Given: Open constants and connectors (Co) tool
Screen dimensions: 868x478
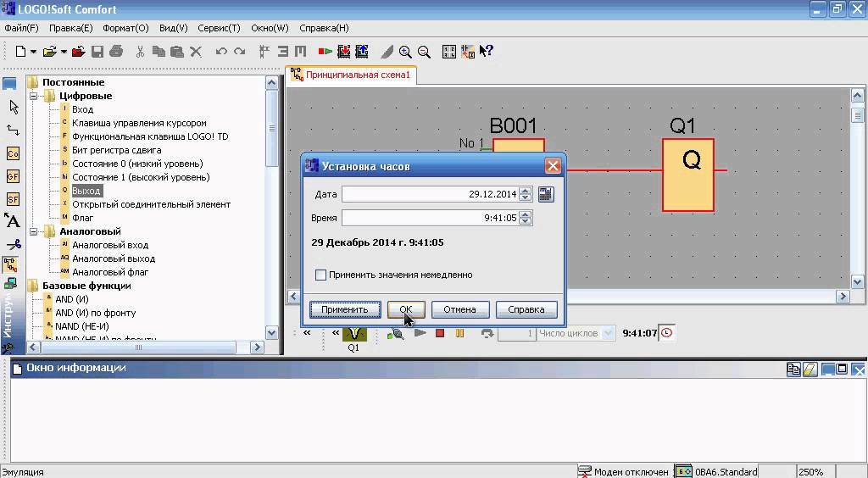Looking at the screenshot, I should (13, 153).
